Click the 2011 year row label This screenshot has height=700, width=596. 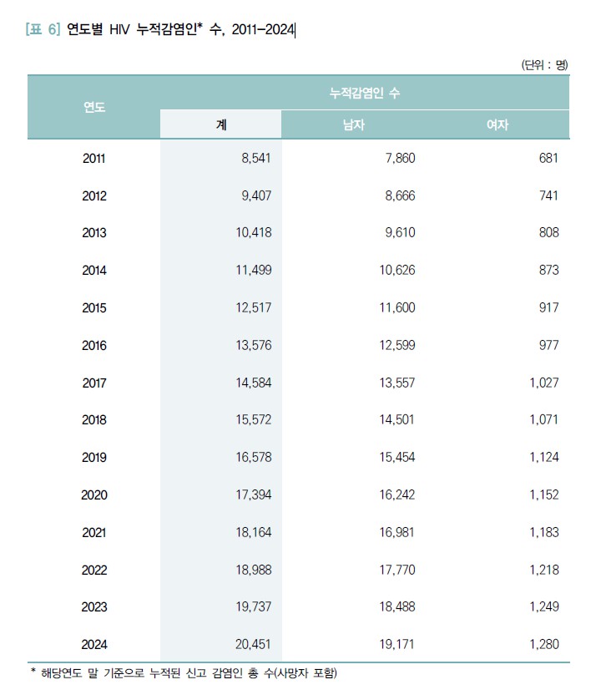click(94, 158)
